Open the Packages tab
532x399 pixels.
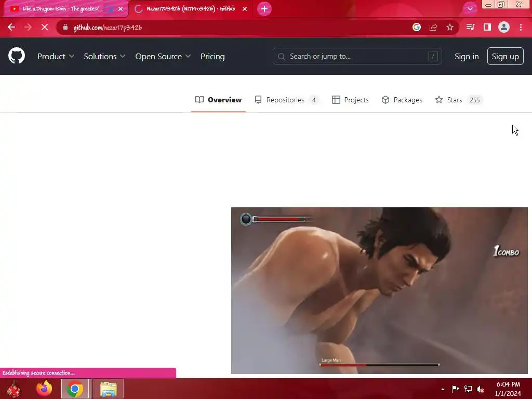point(402,100)
